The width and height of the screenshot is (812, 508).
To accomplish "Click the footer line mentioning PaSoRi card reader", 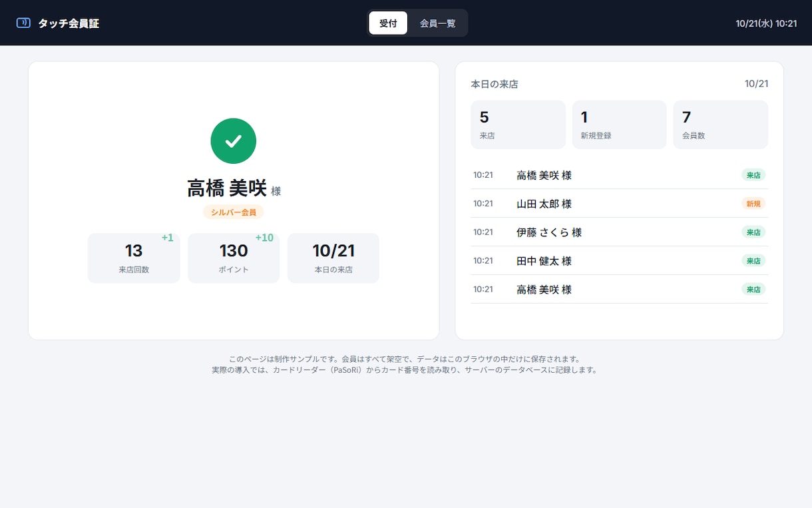I will click(x=405, y=370).
